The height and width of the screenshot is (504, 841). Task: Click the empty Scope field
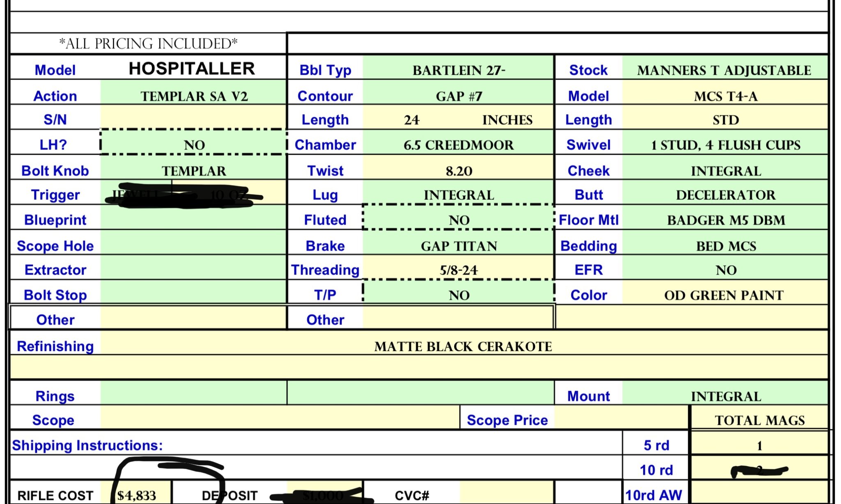click(280, 417)
